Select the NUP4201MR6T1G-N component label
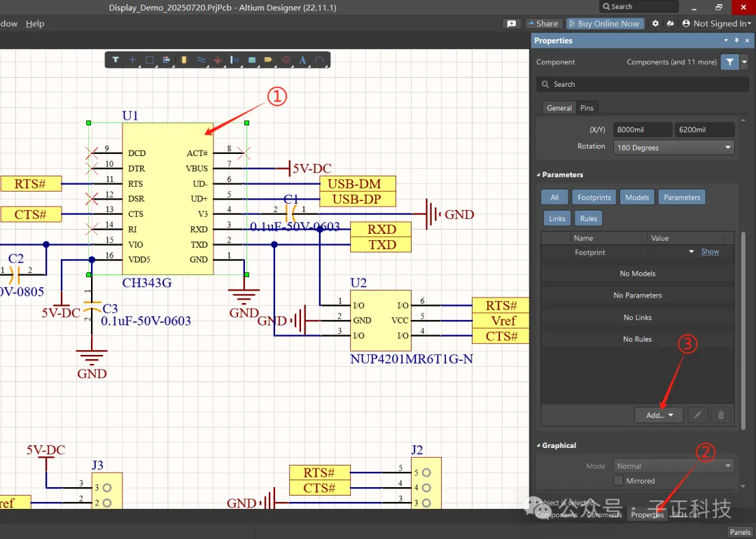The image size is (756, 539). pos(412,358)
